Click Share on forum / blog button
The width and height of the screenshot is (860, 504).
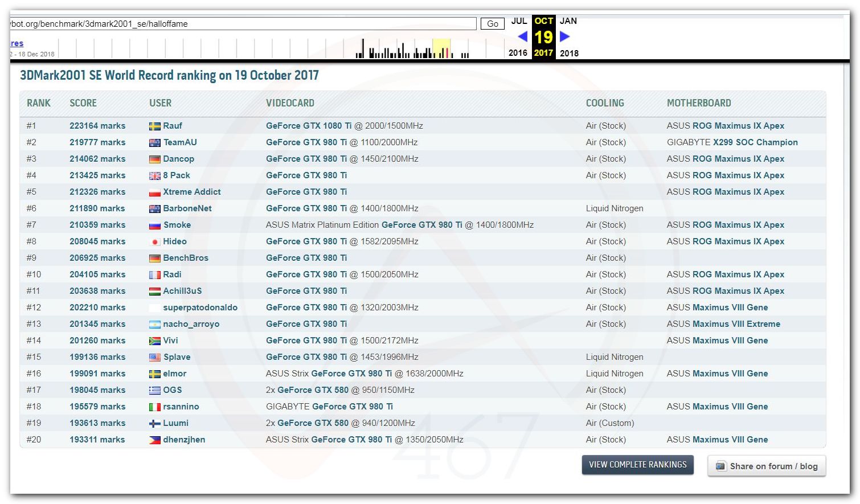pyautogui.click(x=767, y=466)
